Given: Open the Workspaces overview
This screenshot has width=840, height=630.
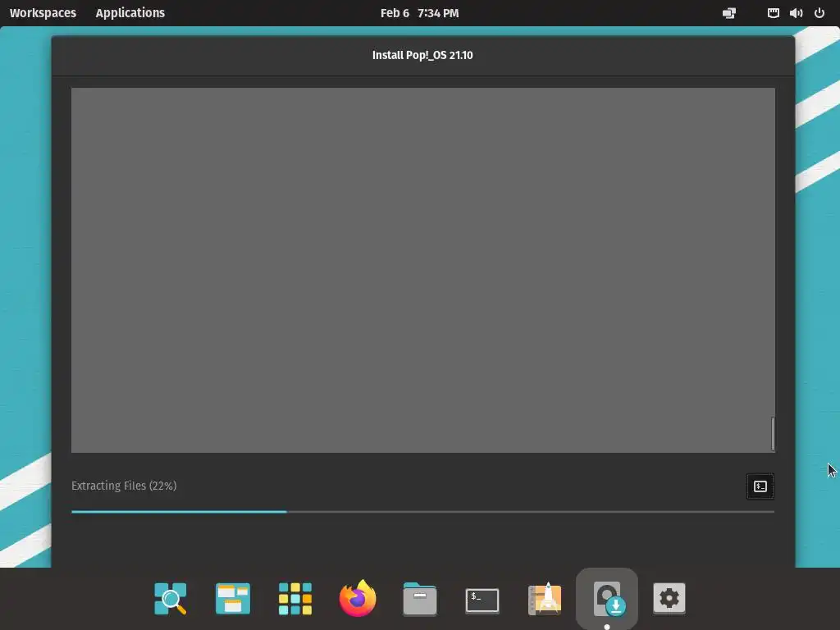Looking at the screenshot, I should coord(43,13).
